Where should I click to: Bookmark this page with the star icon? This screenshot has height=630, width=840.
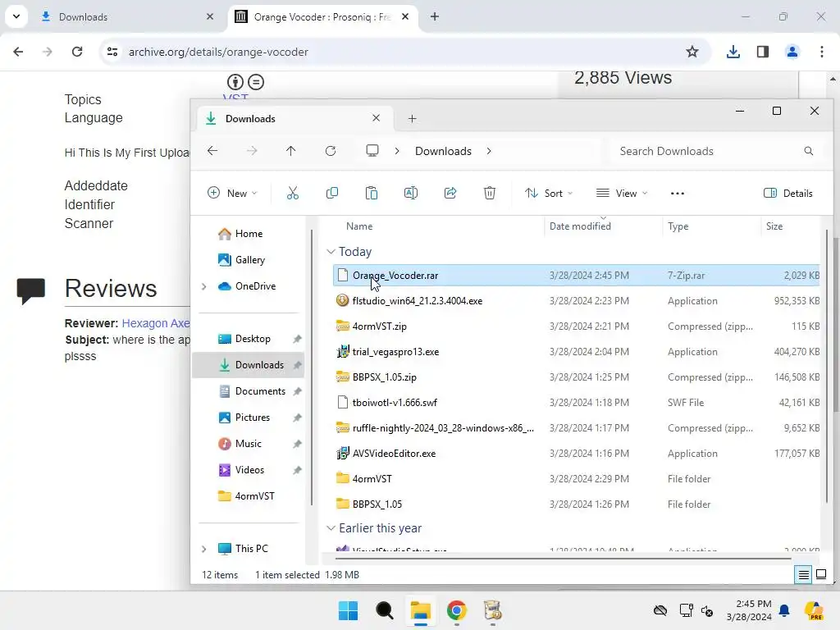click(x=692, y=52)
